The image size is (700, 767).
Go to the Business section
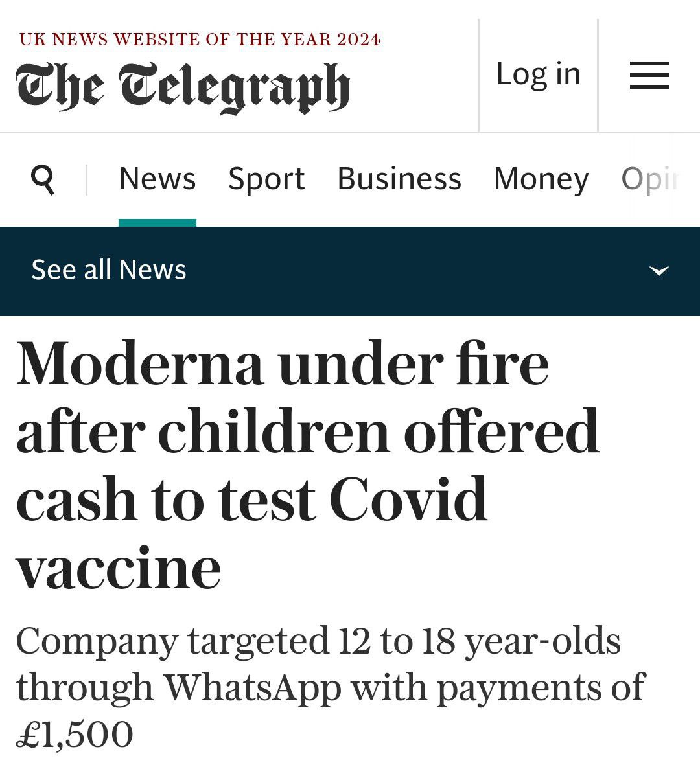coord(399,179)
